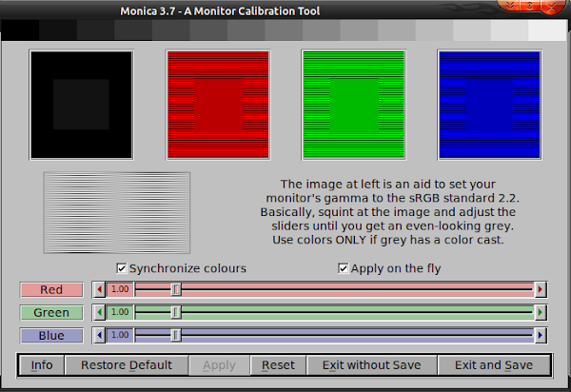Click the green test pattern square

pos(354,105)
